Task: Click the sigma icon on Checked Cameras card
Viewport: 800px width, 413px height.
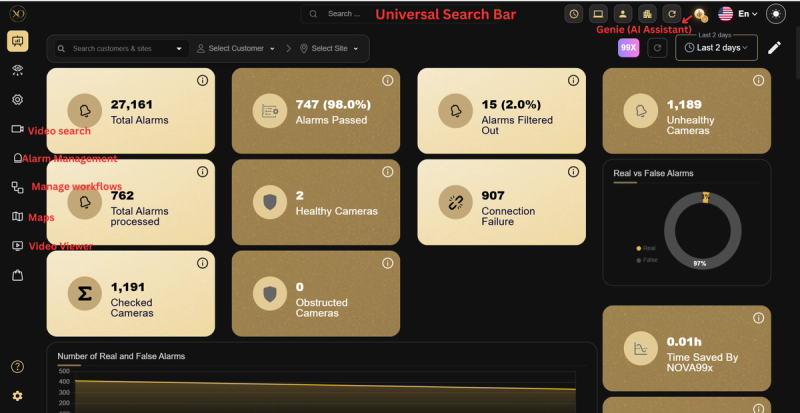Action: 85,294
